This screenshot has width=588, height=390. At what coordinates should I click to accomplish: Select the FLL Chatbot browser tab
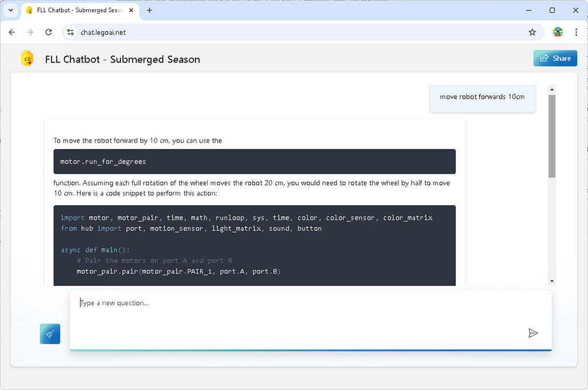pyautogui.click(x=75, y=10)
